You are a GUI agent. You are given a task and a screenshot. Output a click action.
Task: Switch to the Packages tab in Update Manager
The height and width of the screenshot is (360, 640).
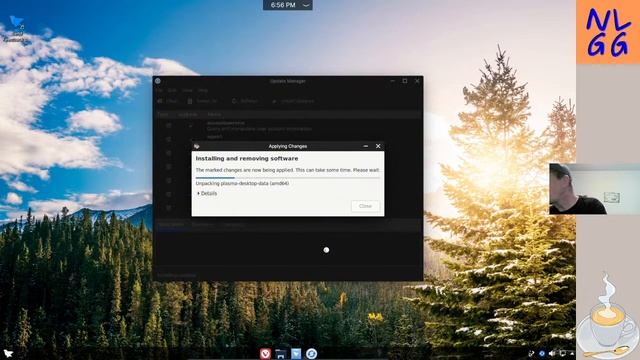202,224
